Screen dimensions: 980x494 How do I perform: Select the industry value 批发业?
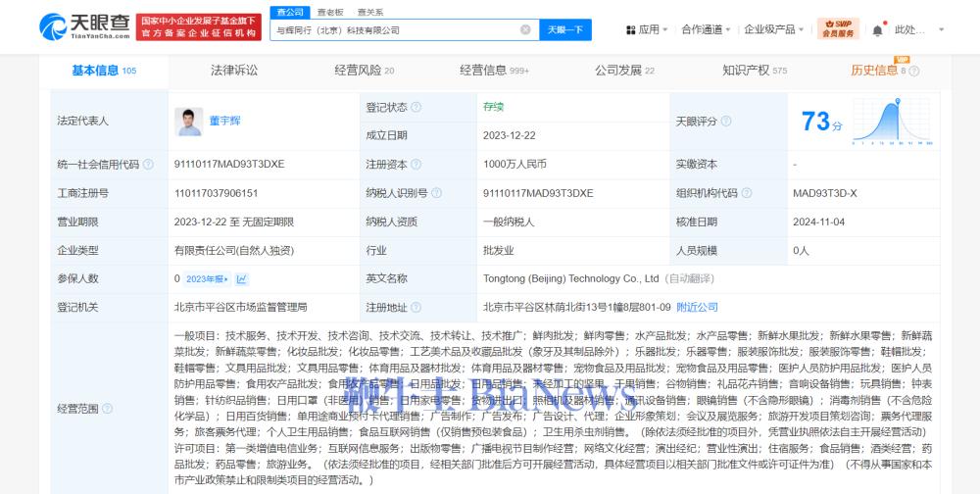pyautogui.click(x=498, y=251)
